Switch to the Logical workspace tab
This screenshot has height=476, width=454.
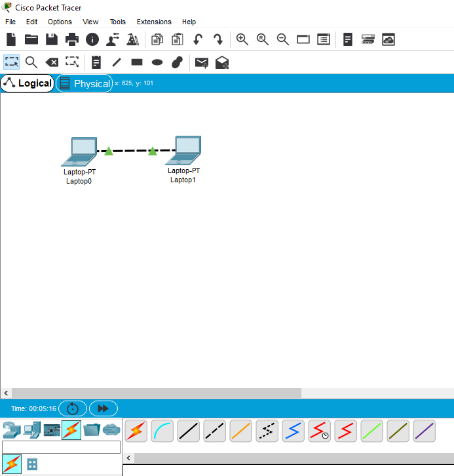pos(28,83)
